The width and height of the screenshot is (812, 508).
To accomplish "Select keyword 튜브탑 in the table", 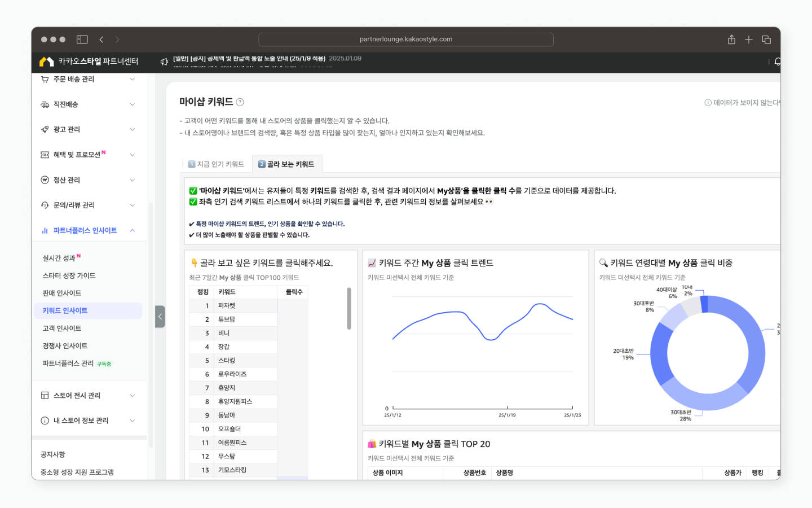I will (227, 319).
